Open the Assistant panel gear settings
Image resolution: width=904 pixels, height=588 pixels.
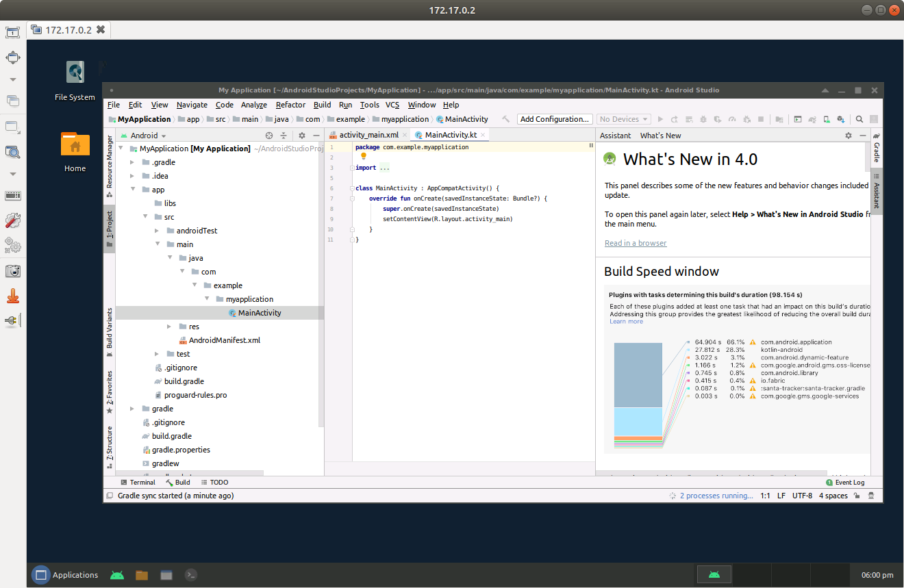point(849,136)
